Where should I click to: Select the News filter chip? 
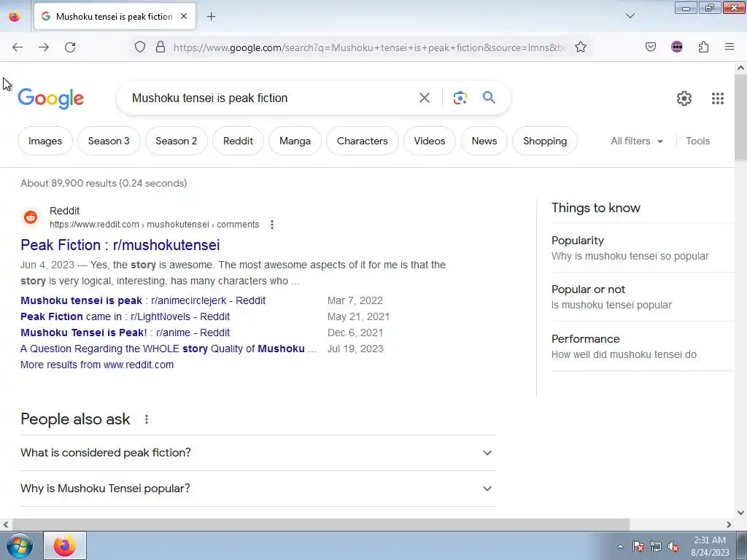[484, 141]
